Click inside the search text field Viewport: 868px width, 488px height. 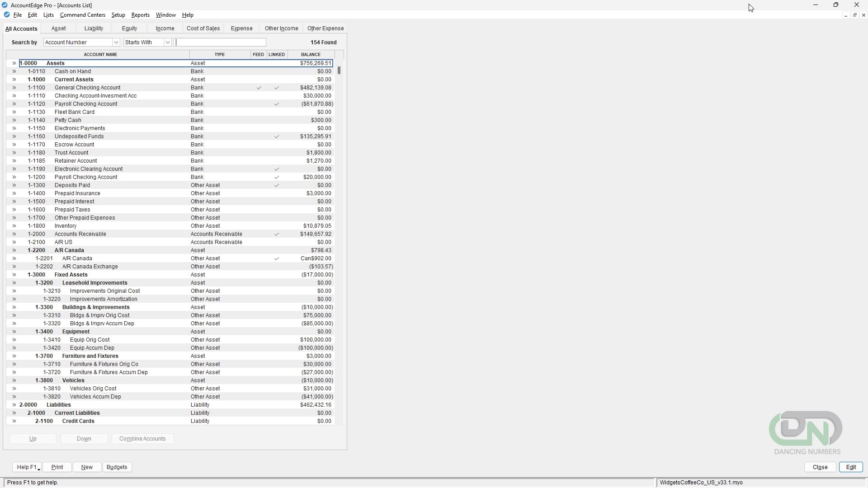pos(220,42)
